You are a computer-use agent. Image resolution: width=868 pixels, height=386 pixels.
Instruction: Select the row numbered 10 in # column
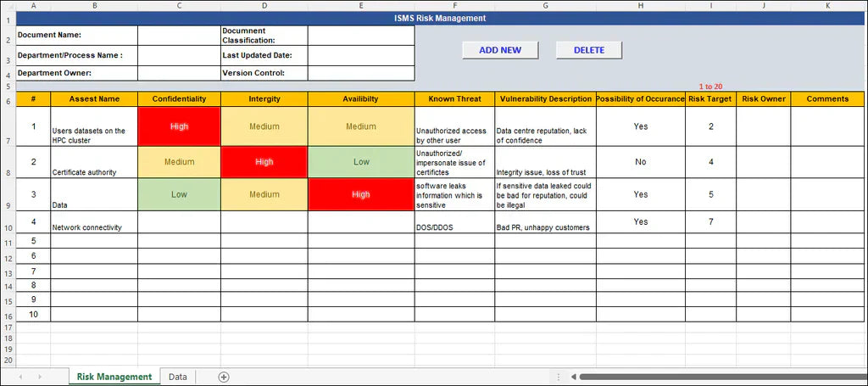point(33,314)
